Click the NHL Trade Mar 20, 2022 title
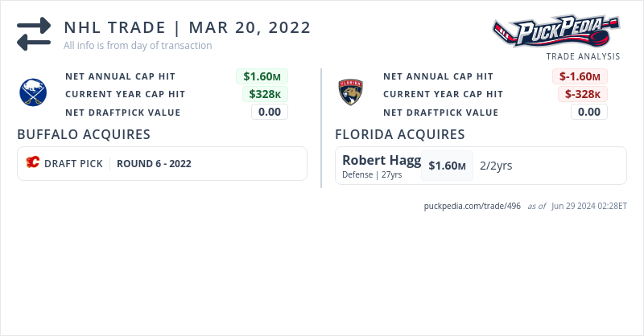This screenshot has width=644, height=336. 187,27
